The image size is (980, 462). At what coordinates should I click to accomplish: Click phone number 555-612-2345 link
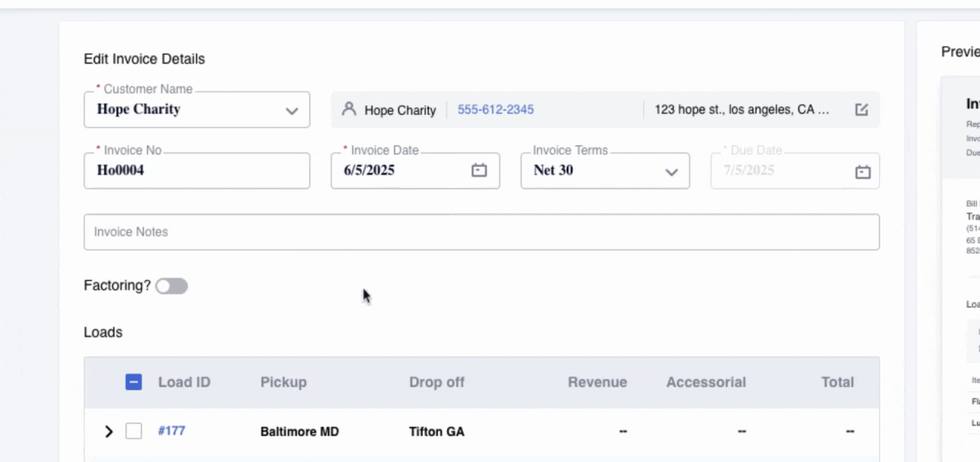[x=495, y=109]
